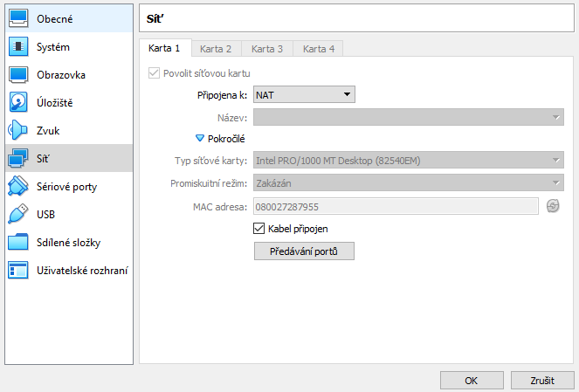Open the Zvuk speaker icon
Screen dimensions: 579x392
coord(18,130)
